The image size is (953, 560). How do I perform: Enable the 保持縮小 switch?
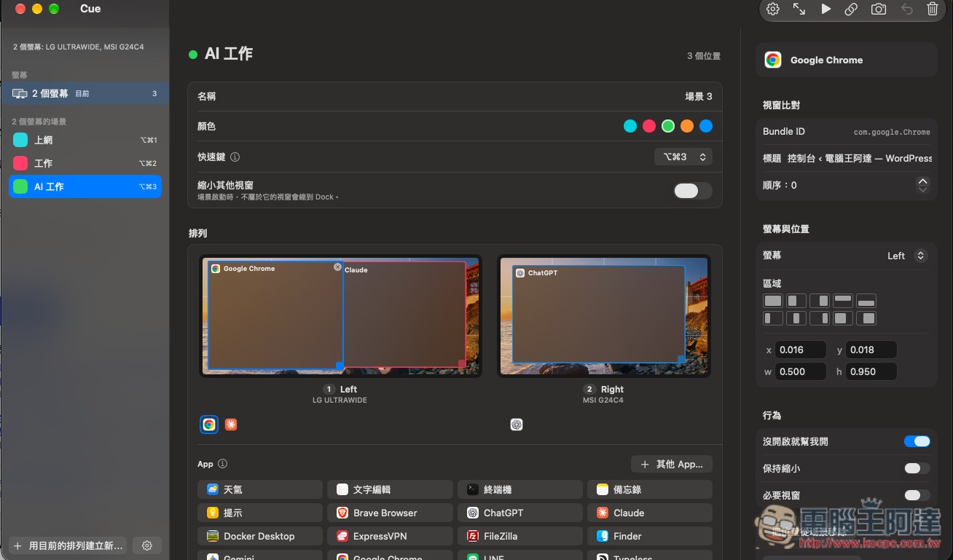click(x=917, y=468)
